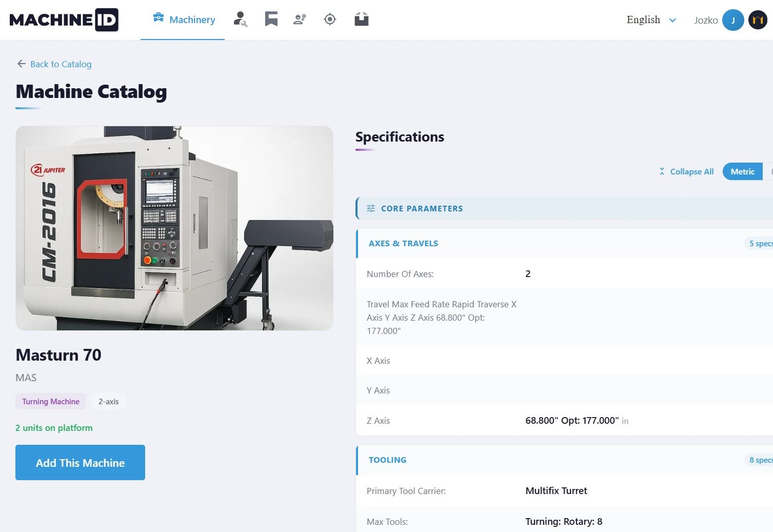Image resolution: width=773 pixels, height=532 pixels.
Task: Click the Y Axis row label
Action: click(378, 390)
